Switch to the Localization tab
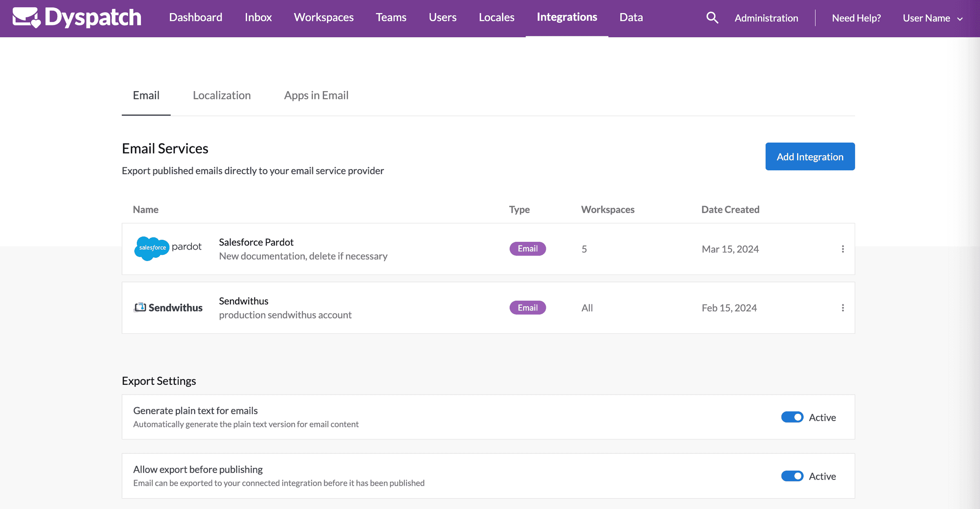Image resolution: width=980 pixels, height=509 pixels. (x=222, y=95)
